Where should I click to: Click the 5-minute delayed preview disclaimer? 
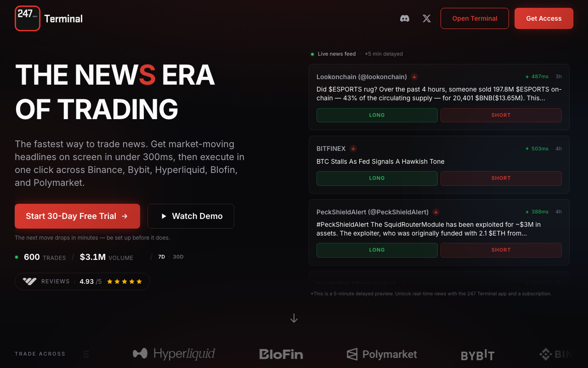coord(431,293)
